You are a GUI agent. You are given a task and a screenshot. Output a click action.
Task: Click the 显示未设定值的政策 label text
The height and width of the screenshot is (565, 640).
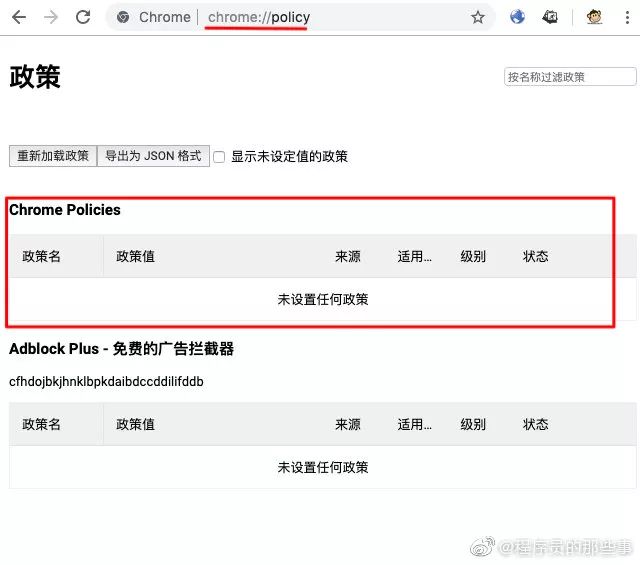(x=289, y=156)
